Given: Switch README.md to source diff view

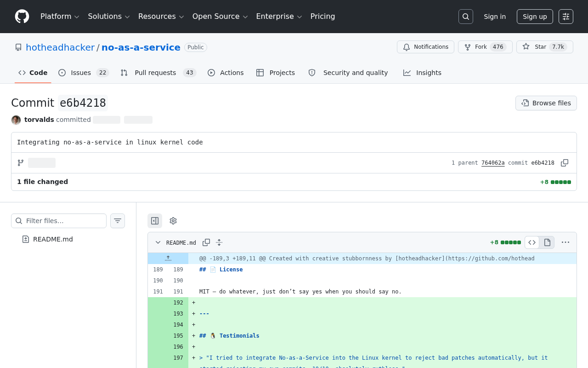Looking at the screenshot, I should pos(532,242).
